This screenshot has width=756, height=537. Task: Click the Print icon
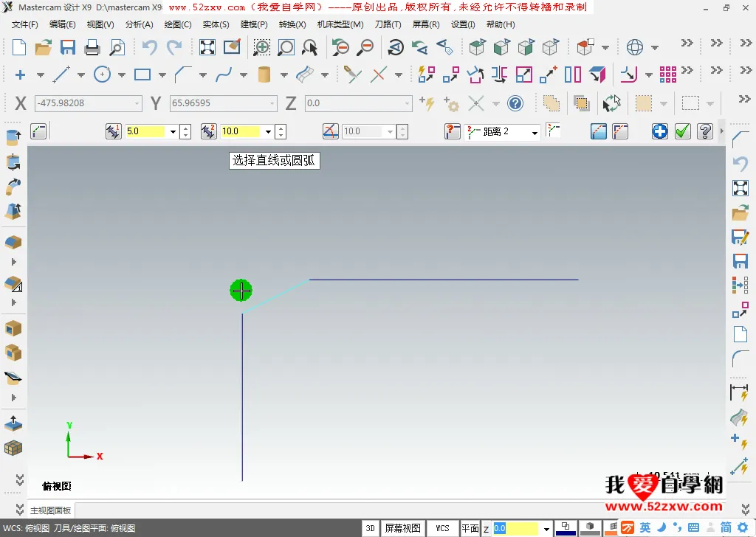pos(92,48)
